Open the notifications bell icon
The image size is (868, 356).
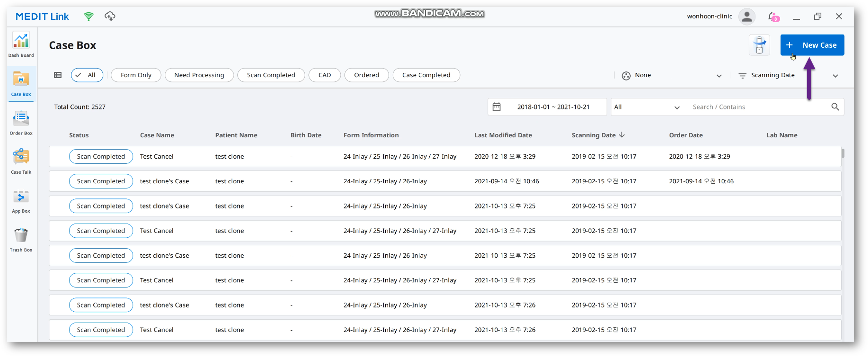pos(773,17)
